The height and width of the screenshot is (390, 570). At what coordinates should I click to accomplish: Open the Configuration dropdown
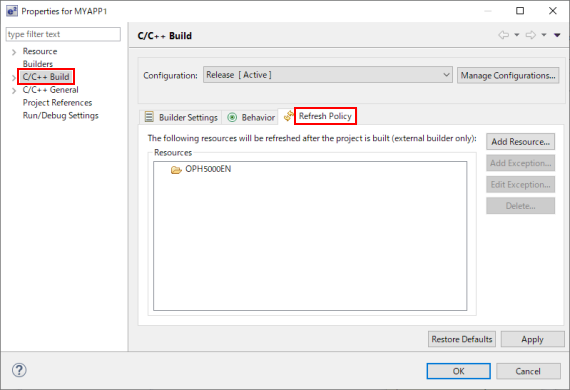(328, 75)
